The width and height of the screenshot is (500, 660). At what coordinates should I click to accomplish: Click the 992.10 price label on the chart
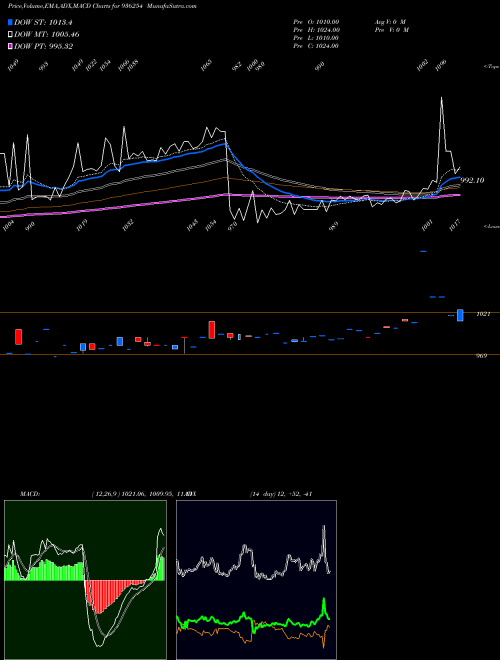point(472,180)
